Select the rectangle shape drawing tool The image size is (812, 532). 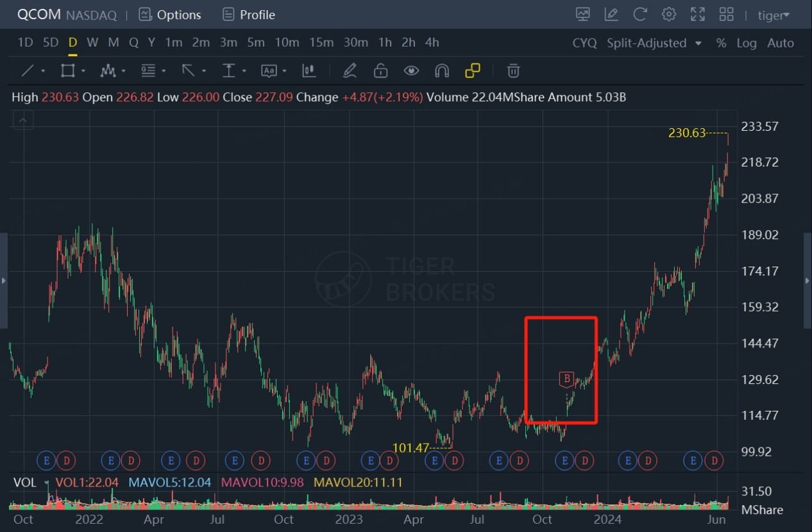[68, 71]
